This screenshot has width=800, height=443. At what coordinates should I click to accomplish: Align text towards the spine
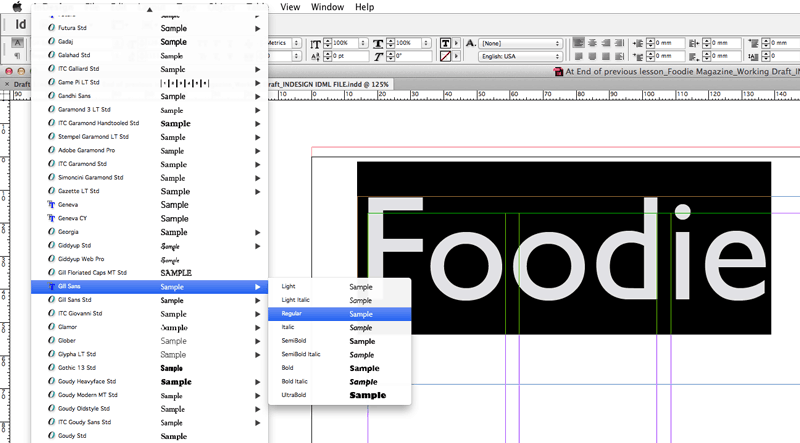tap(619, 43)
